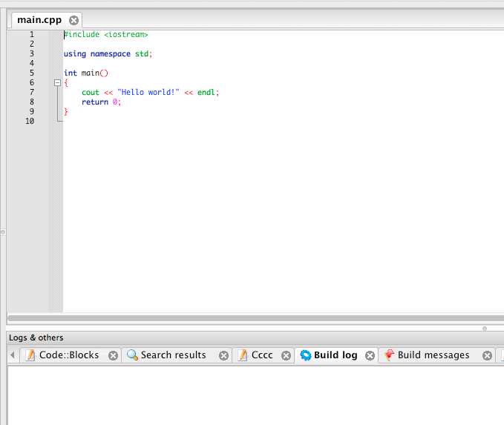
Task: Click the gear icon on Build log tab
Action: [x=305, y=355]
